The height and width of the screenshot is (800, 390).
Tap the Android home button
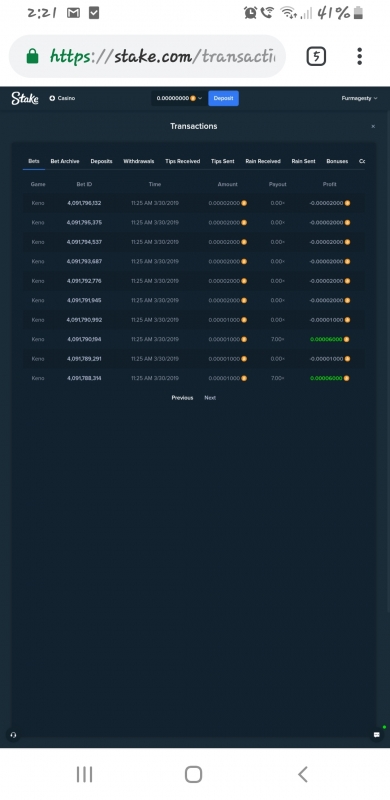[x=193, y=774]
